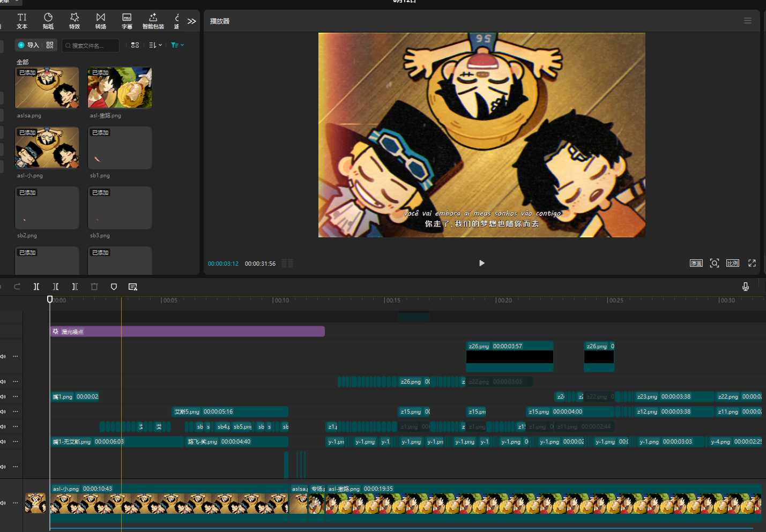766x532 pixels.
Task: Open the player panel hamburger menu
Action: pos(748,21)
